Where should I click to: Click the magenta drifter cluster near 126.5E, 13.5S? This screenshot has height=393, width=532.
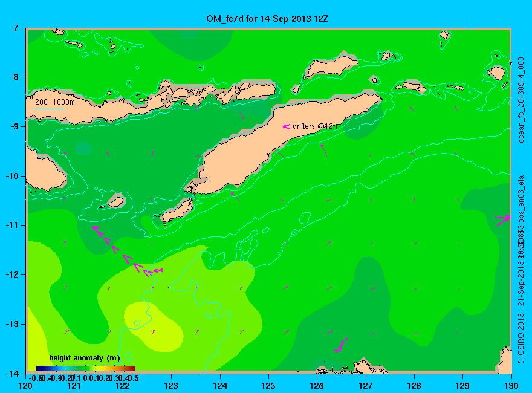pyautogui.click(x=341, y=345)
